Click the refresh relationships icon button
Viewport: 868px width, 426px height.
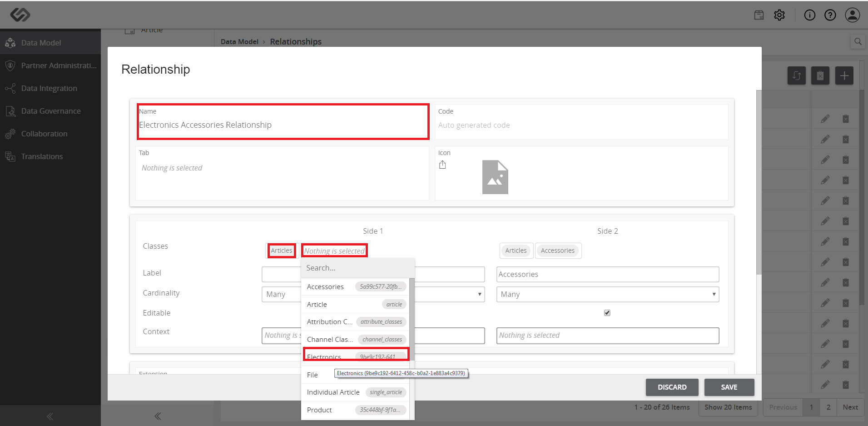point(797,75)
